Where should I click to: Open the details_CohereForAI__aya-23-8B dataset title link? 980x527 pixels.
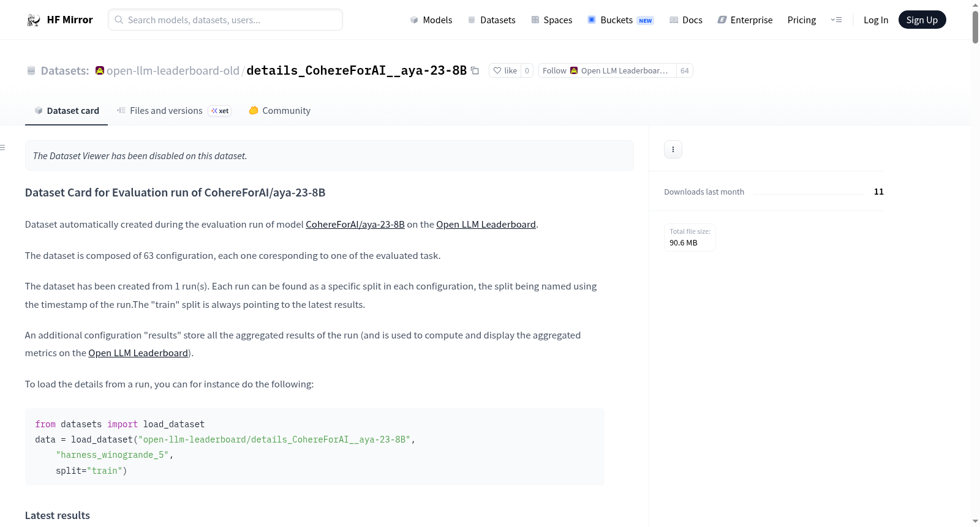[x=356, y=70]
